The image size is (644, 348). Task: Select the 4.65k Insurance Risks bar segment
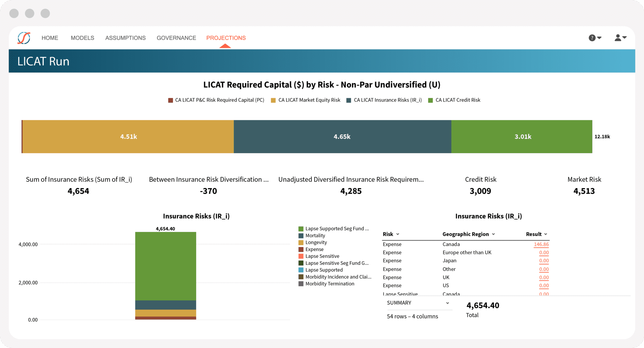click(x=342, y=136)
